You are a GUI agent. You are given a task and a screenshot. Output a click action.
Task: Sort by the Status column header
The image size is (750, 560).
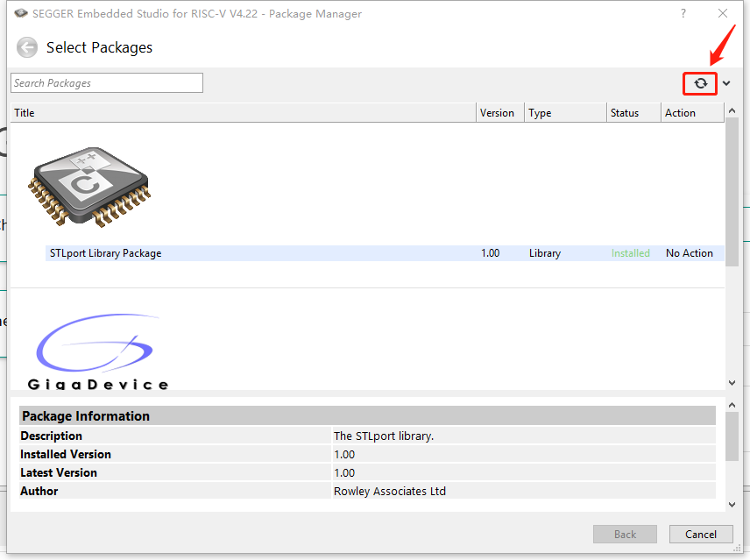(x=633, y=113)
